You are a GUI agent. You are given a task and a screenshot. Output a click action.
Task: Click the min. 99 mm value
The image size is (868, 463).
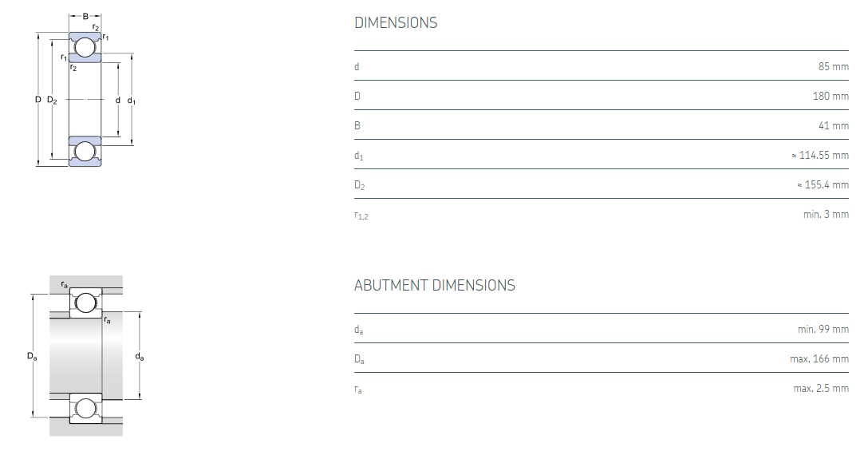(x=823, y=329)
